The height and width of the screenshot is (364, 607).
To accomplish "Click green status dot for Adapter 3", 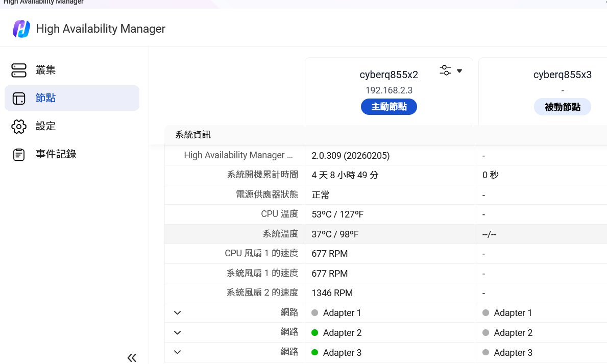I will click(314, 352).
